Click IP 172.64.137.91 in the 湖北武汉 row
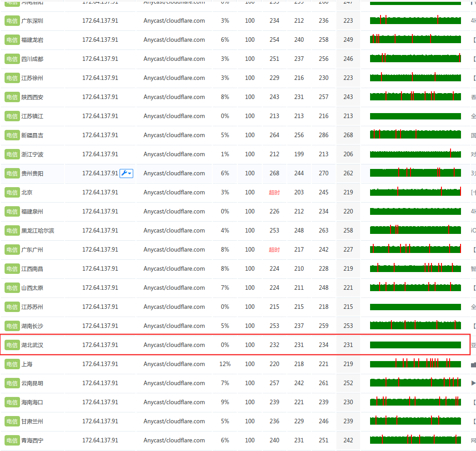This screenshot has height=451, width=476. point(100,345)
